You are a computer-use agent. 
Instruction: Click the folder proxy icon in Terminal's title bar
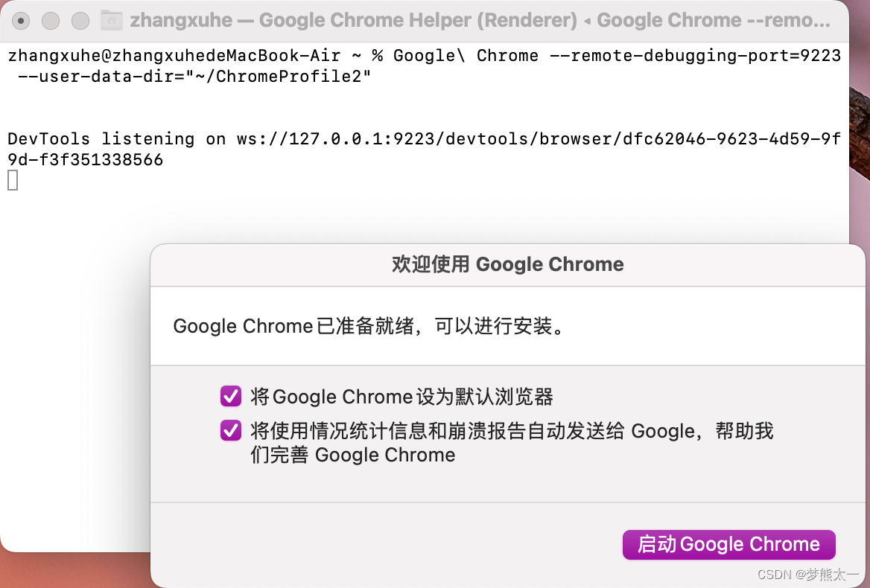(x=112, y=20)
